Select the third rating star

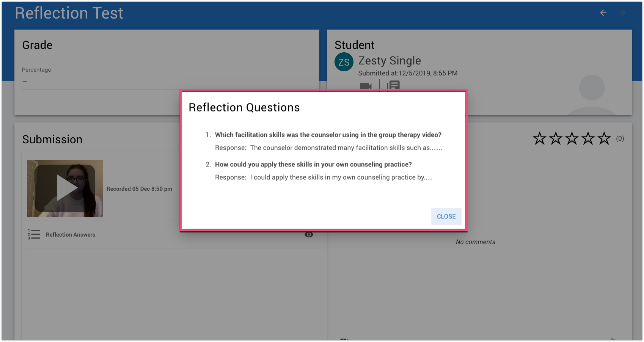coord(572,139)
